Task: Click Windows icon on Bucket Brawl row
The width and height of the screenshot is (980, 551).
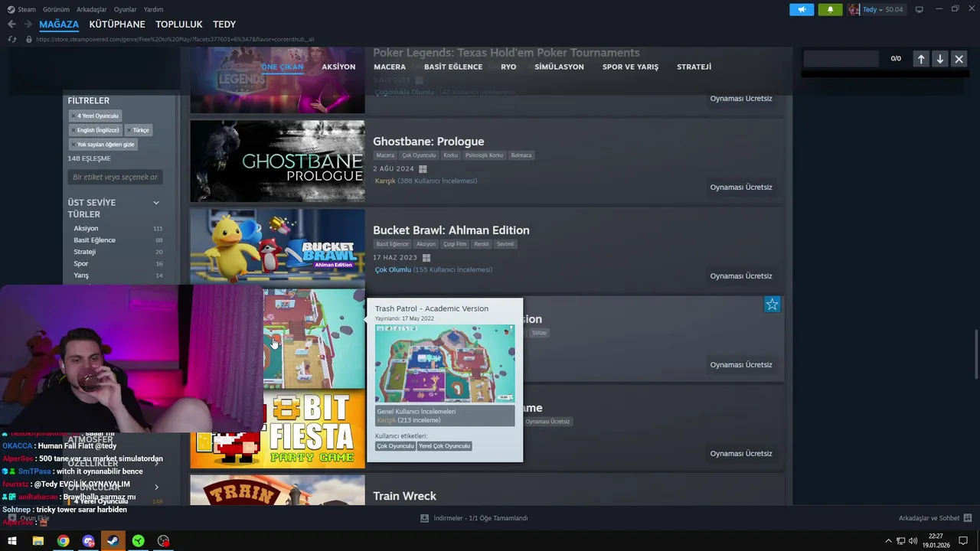Action: [x=426, y=258]
